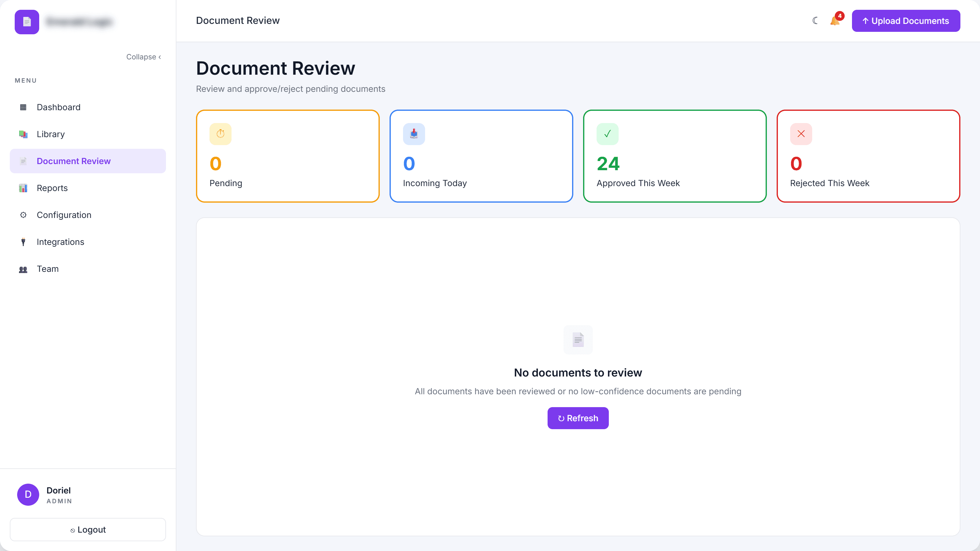Open the Reports section
This screenshot has width=980, height=551.
point(88,188)
